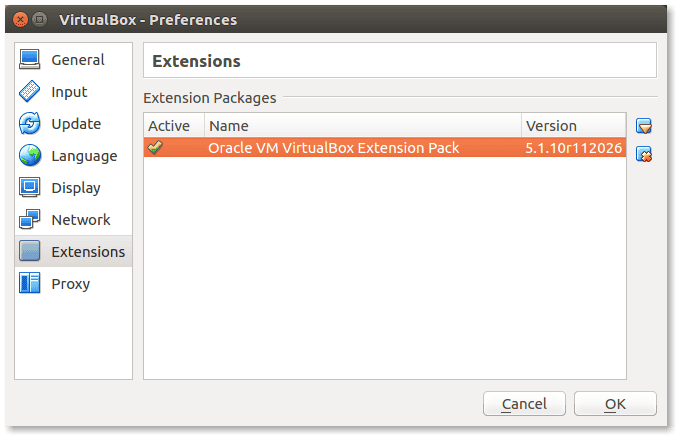Viewport: 676px width, 435px height.
Task: Sort extensions by Name column
Action: (x=363, y=126)
